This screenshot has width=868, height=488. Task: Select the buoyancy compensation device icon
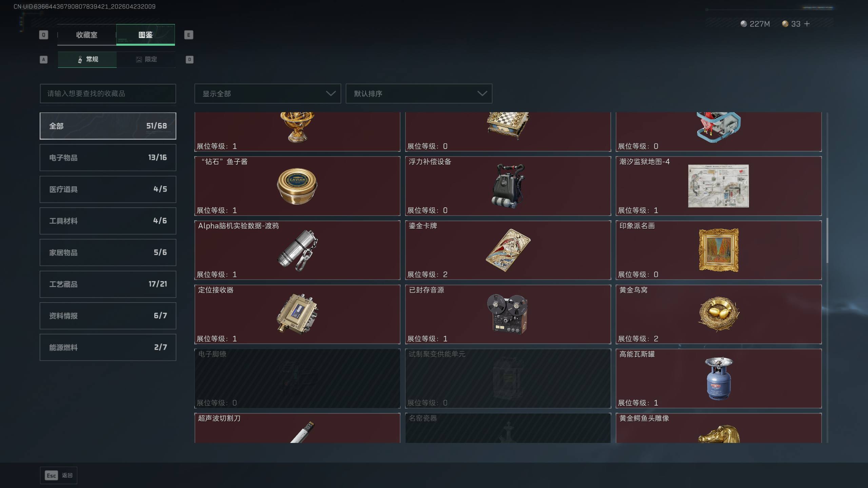click(x=508, y=186)
